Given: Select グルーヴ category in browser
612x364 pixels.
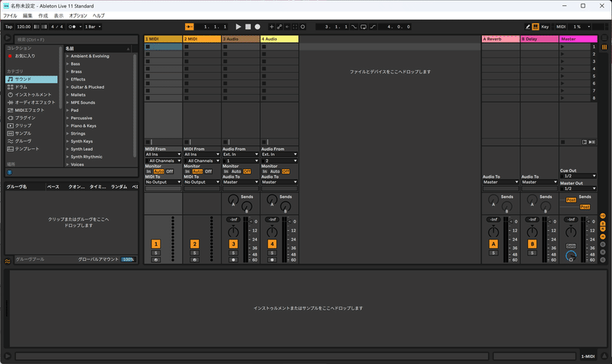Looking at the screenshot, I should (31, 141).
